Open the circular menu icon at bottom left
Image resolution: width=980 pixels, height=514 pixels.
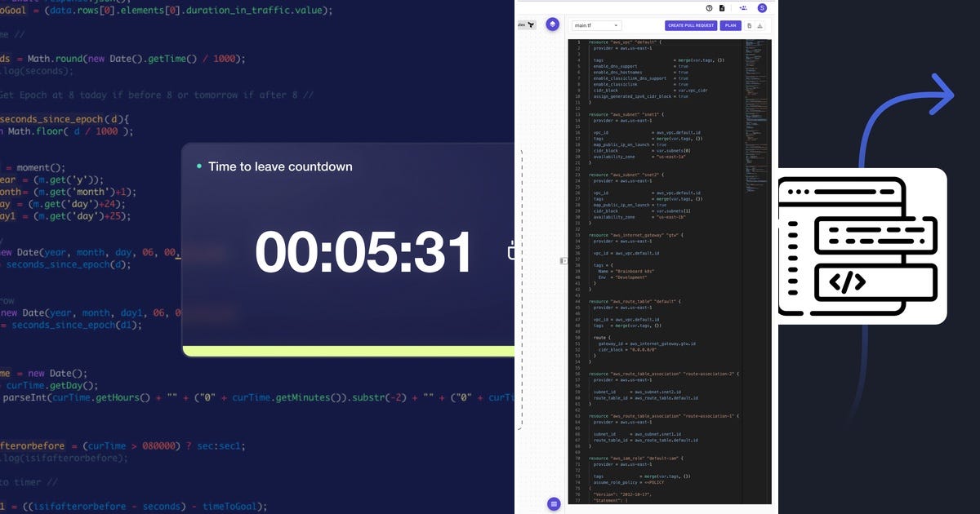coord(554,504)
